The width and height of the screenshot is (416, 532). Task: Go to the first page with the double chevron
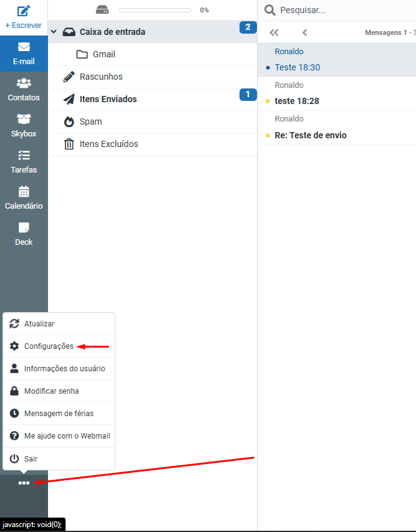(274, 32)
